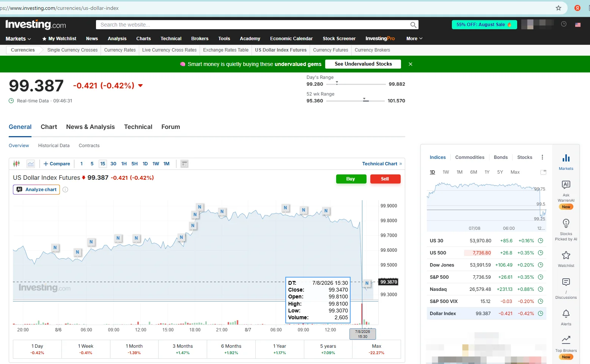The image size is (590, 364).
Task: Click See Undervalued Stocks button
Action: [363, 64]
